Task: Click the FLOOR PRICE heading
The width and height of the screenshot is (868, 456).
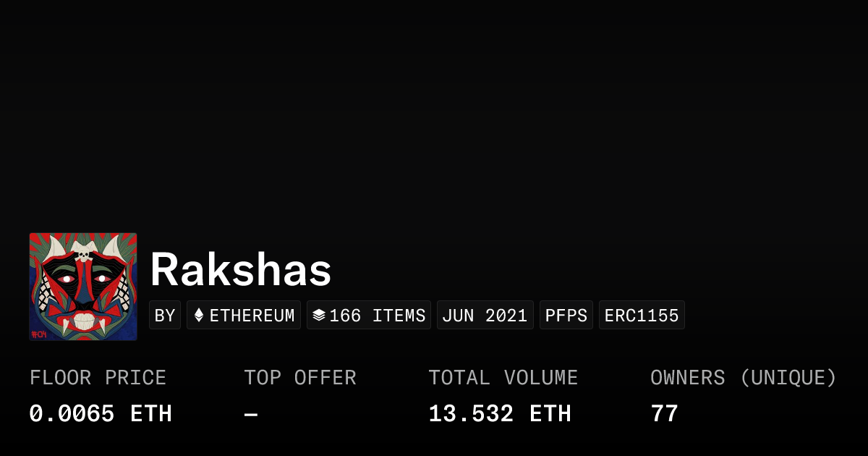Action: [98, 378]
